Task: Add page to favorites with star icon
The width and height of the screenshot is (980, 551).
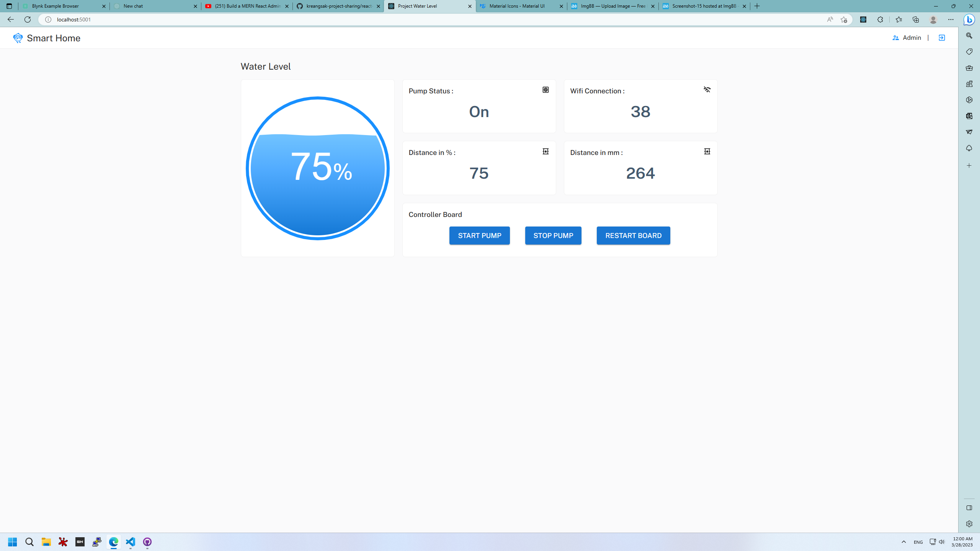Action: click(x=844, y=20)
